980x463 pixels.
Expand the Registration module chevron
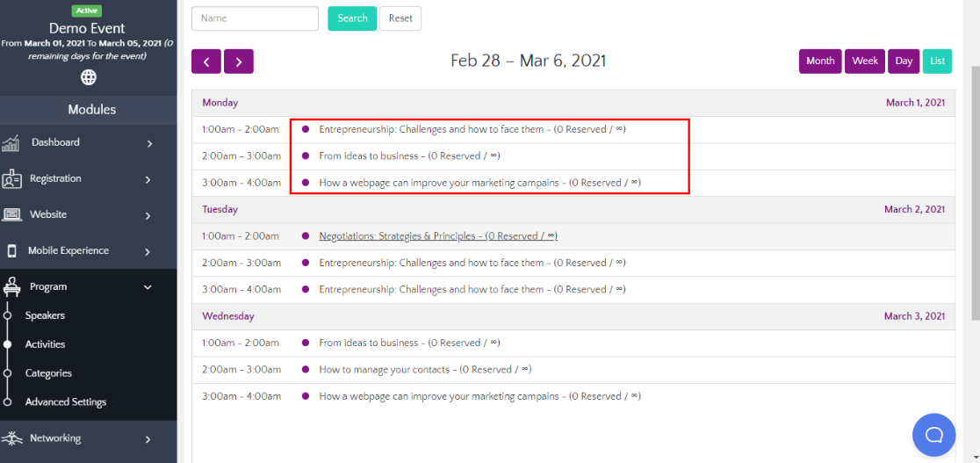[148, 179]
